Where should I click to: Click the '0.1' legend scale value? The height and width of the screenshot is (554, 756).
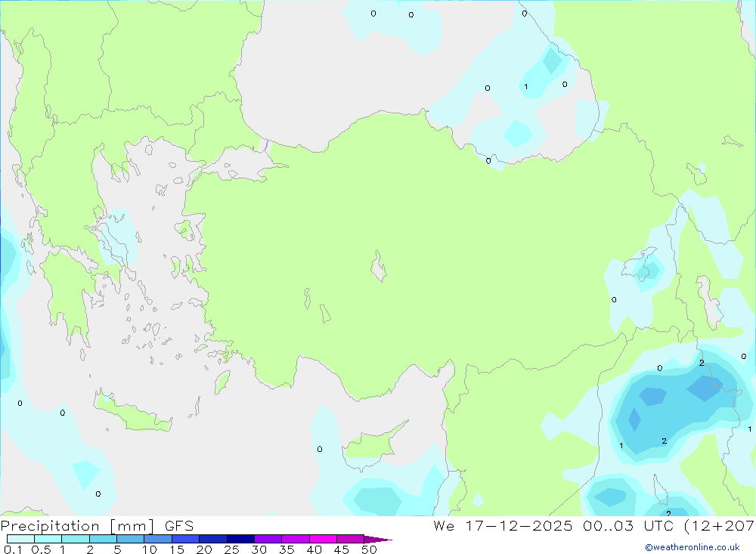click(x=13, y=549)
